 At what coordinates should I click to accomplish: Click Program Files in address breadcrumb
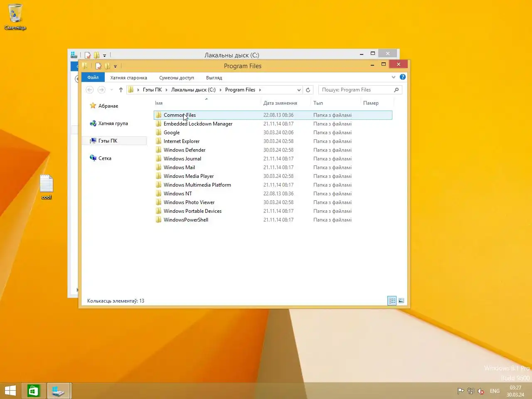coord(240,90)
